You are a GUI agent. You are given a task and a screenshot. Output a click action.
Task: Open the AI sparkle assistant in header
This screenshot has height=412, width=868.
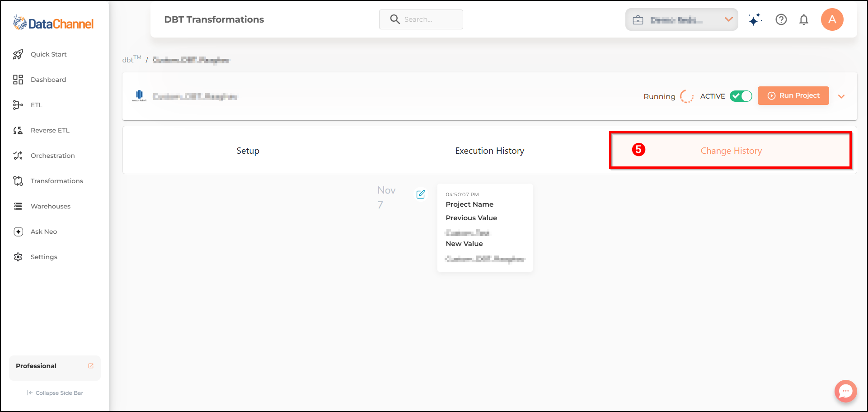[x=755, y=19]
